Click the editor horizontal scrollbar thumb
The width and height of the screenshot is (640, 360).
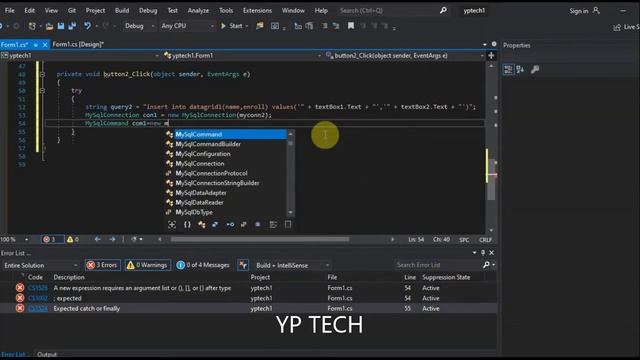click(x=260, y=240)
